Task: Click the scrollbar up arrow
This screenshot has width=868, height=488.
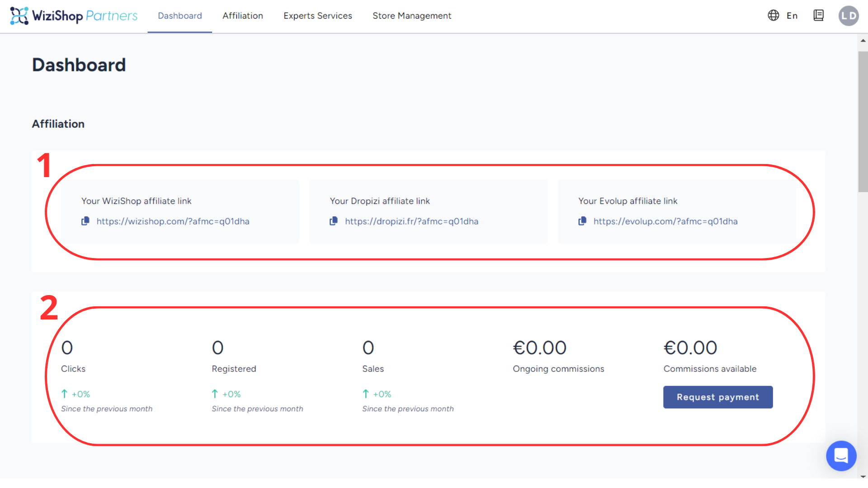Action: (863, 41)
